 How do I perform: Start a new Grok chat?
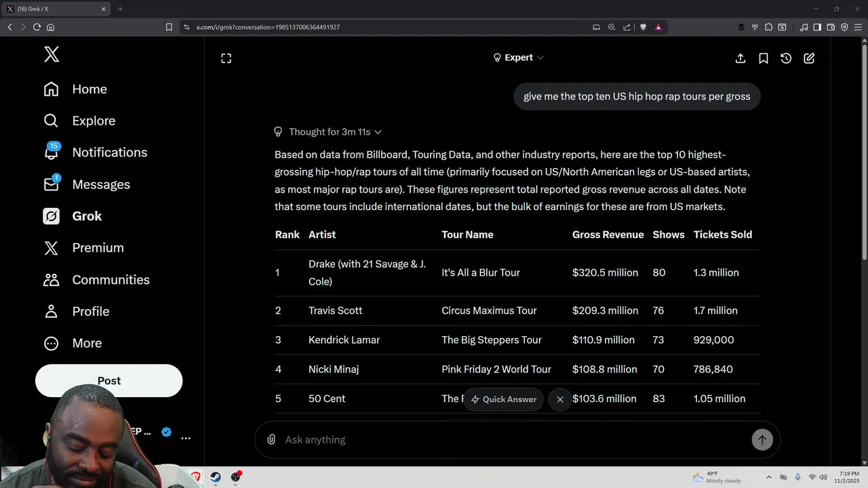click(809, 58)
